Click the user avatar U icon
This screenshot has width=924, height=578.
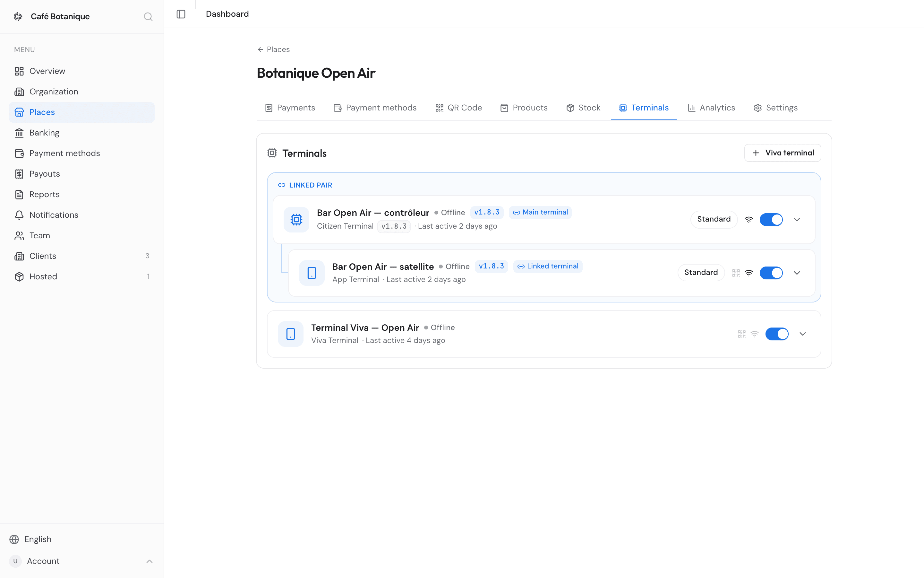tap(15, 561)
